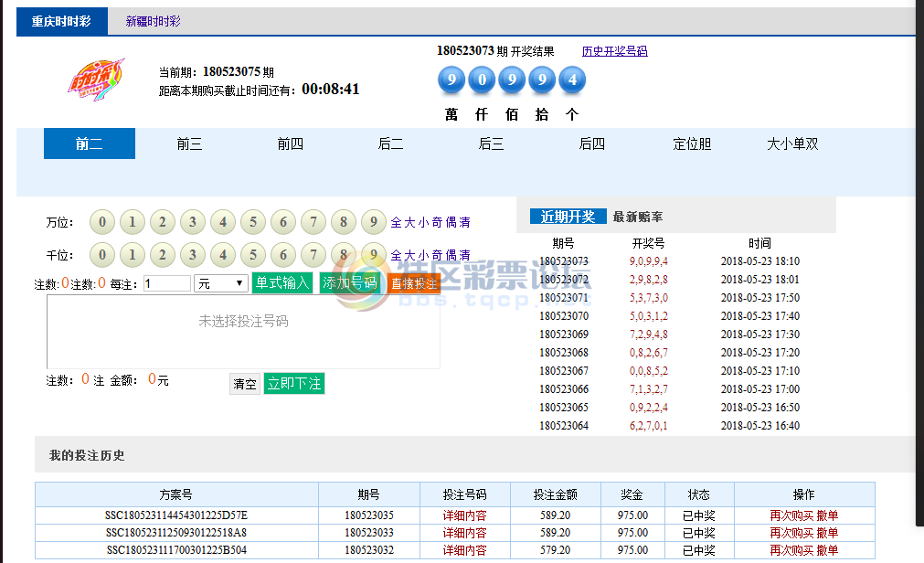Viewport: 924px width, 563px height.
Task: Click the 立即下注 bet now button
Action: [x=294, y=384]
